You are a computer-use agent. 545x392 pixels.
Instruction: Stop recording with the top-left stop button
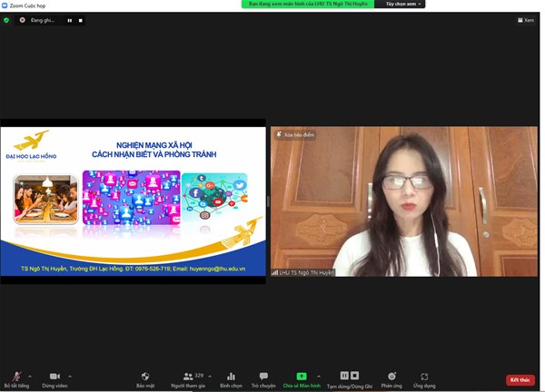pyautogui.click(x=80, y=19)
